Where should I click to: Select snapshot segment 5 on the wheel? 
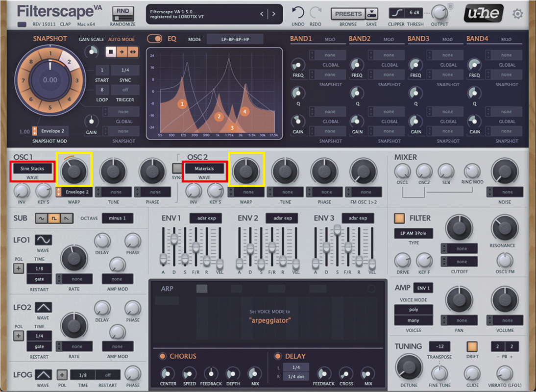(50, 108)
